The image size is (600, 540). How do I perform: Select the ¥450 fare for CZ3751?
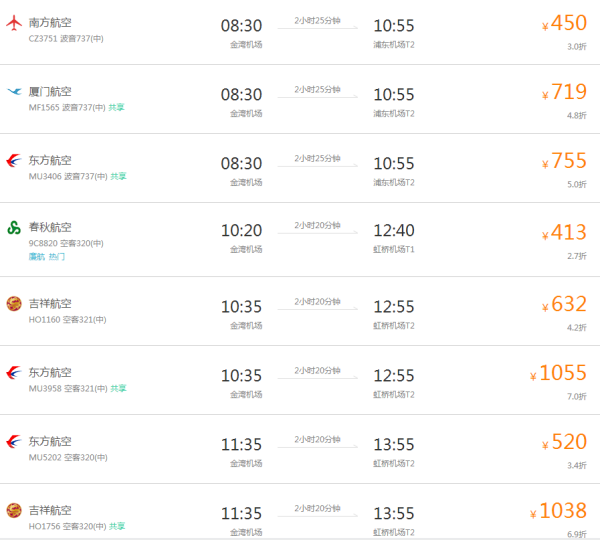564,23
